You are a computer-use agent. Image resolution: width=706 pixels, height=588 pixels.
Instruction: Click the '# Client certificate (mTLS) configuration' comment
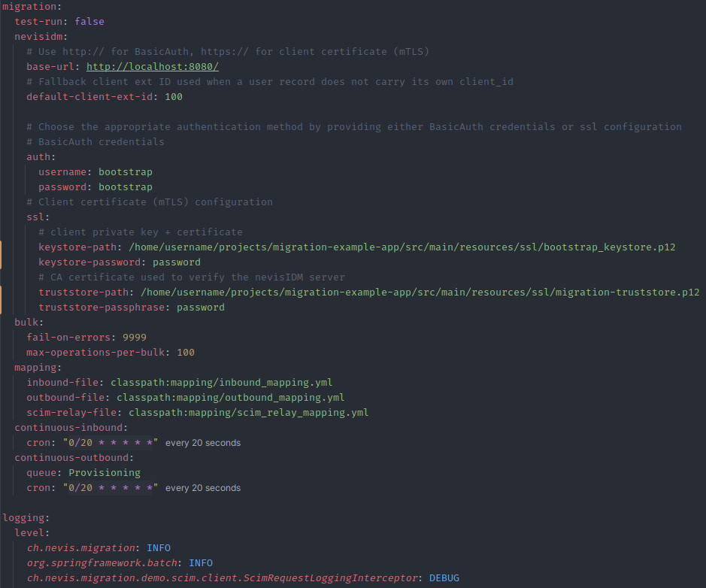(x=150, y=202)
